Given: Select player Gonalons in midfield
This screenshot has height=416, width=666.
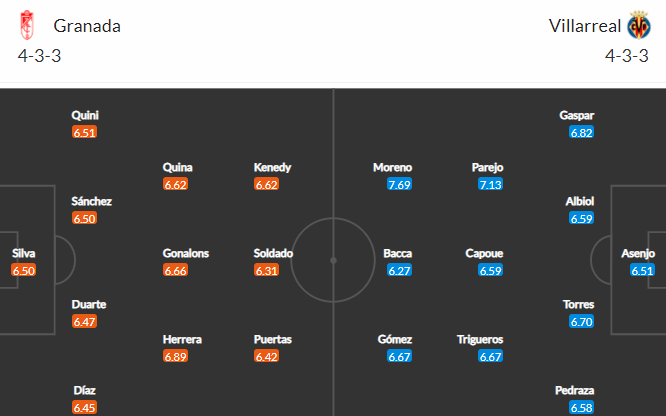Looking at the screenshot, I should pos(186,254).
